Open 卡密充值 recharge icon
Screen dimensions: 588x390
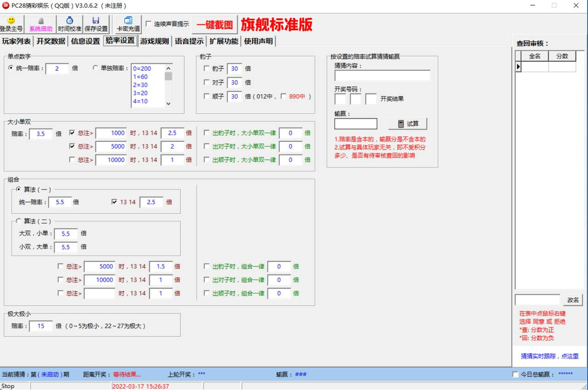coord(128,21)
